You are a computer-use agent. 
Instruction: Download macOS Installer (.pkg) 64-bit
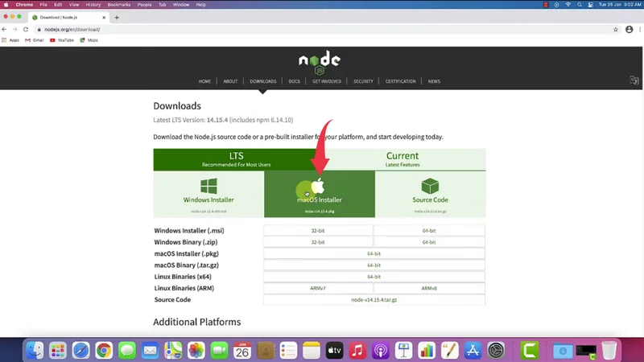[374, 253]
